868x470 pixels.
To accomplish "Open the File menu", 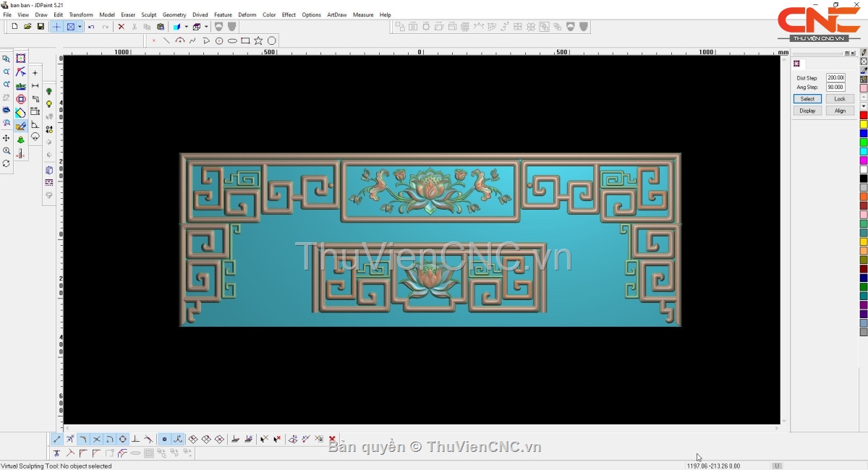I will [7, 14].
